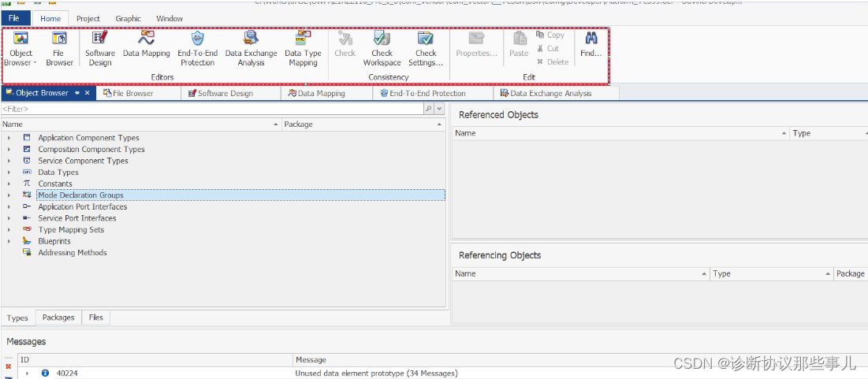Expand Mode Declaration Groups node
The width and height of the screenshot is (868, 379).
pyautogui.click(x=9, y=195)
